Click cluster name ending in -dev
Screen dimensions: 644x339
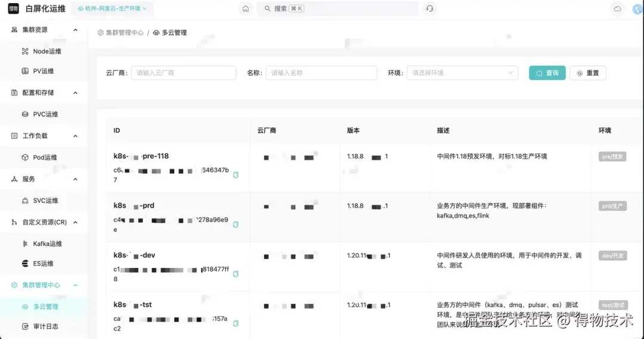(134, 255)
